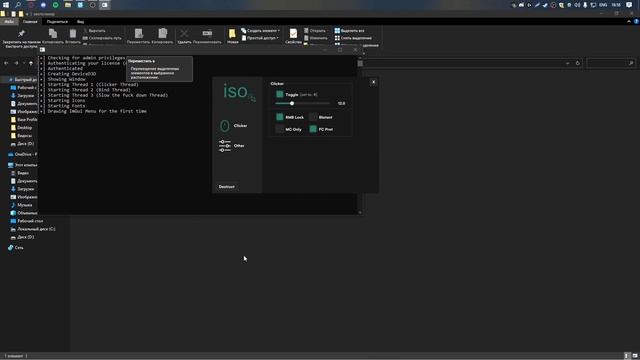This screenshot has width=640, height=360.
Task: Click the New folder ribbon icon
Action: [x=232, y=33]
